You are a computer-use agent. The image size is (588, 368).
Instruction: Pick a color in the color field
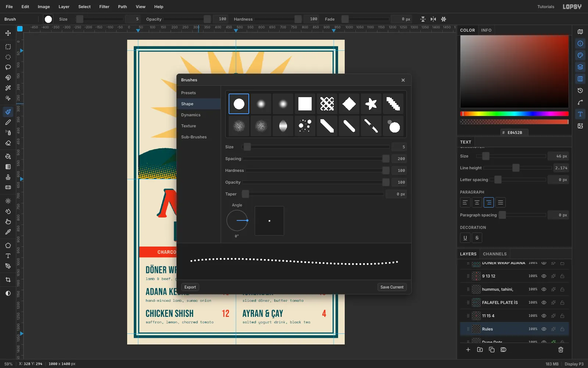tap(514, 71)
